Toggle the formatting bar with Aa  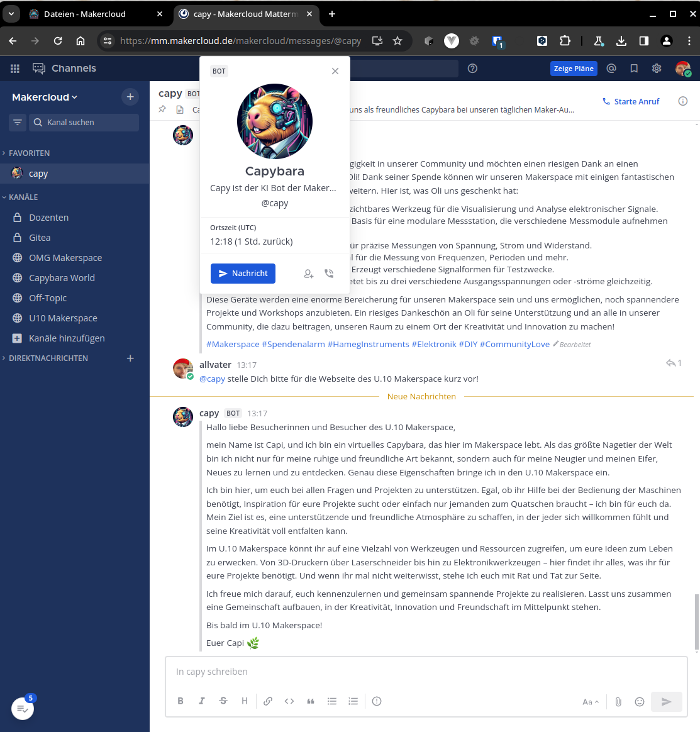click(x=590, y=702)
